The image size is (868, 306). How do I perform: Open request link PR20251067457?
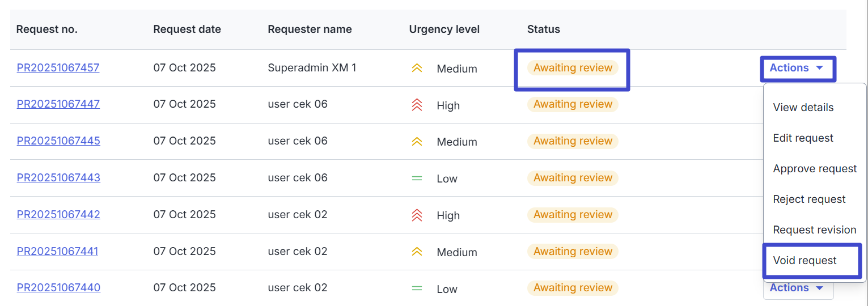point(58,68)
